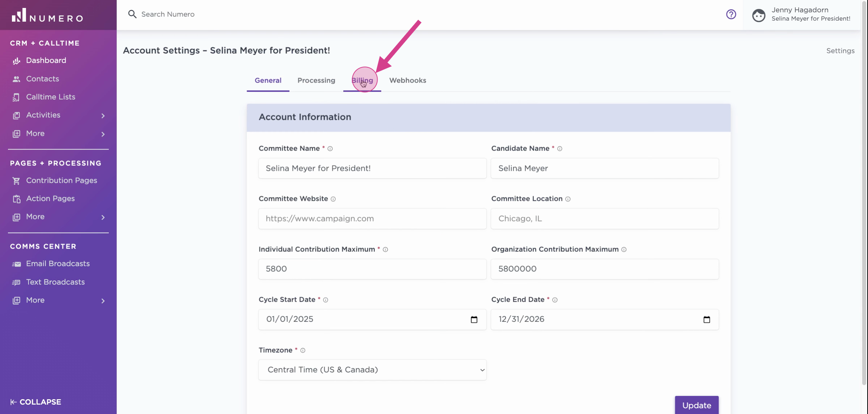Expand the Activities submenu chevron

tap(103, 116)
